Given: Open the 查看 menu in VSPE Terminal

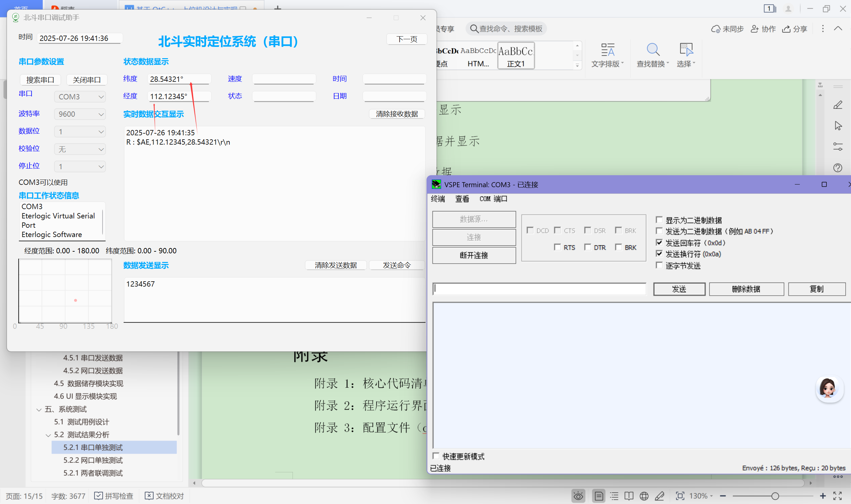Looking at the screenshot, I should tap(462, 199).
